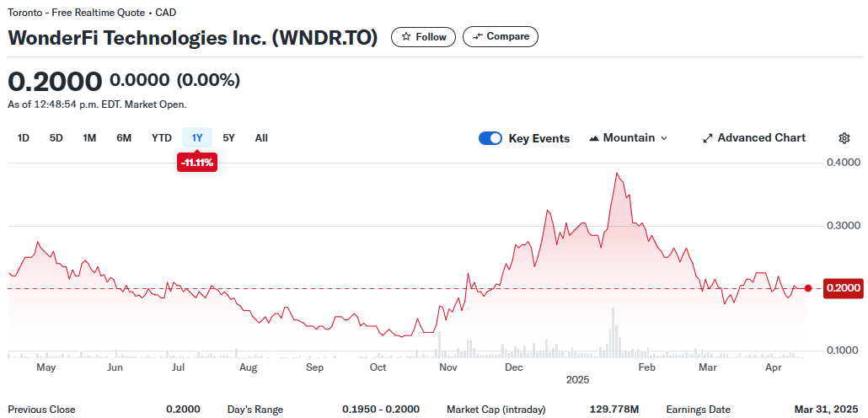Image resolution: width=868 pixels, height=418 pixels.
Task: Click the 2025 year label on axis
Action: [x=577, y=380]
